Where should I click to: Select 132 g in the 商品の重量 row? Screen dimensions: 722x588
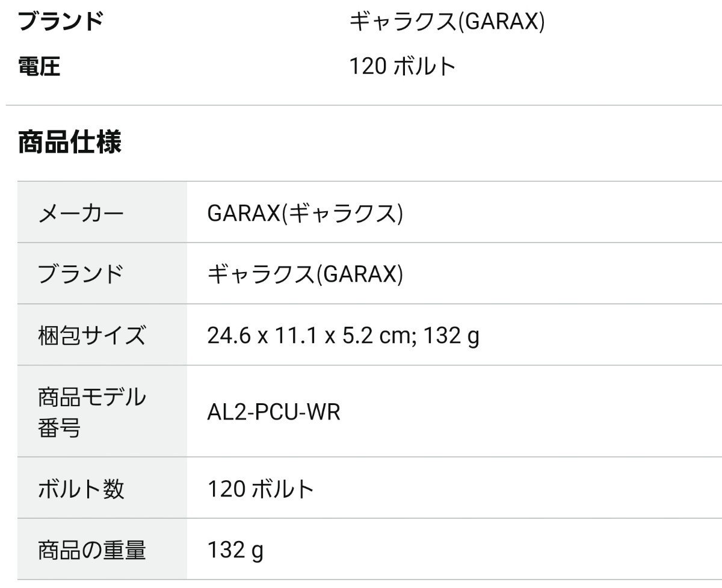point(235,549)
